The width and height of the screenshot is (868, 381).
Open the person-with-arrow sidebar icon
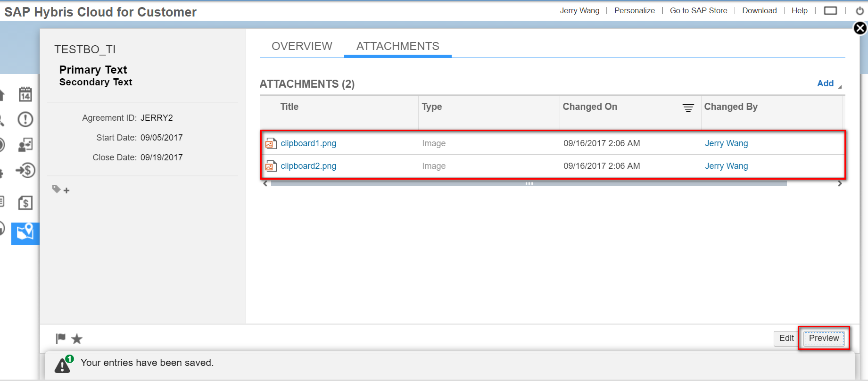coord(25,145)
